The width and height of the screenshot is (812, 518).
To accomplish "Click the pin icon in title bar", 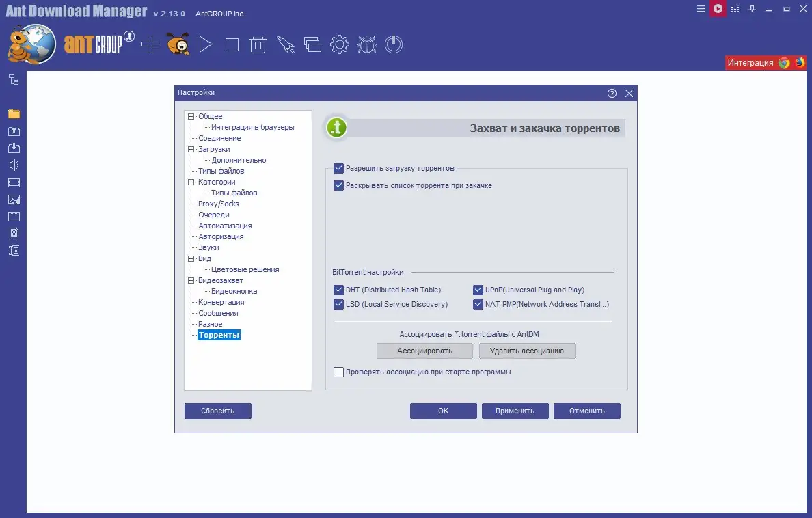I will tap(752, 9).
